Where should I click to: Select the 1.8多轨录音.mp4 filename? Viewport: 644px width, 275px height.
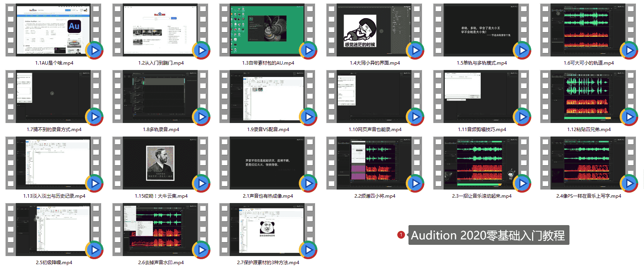(161, 130)
